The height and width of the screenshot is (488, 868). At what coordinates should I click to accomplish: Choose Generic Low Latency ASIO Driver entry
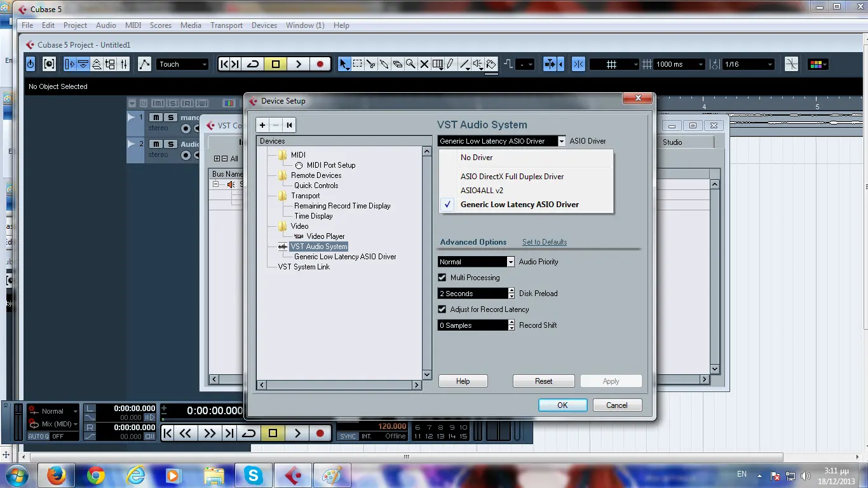[x=526, y=205]
